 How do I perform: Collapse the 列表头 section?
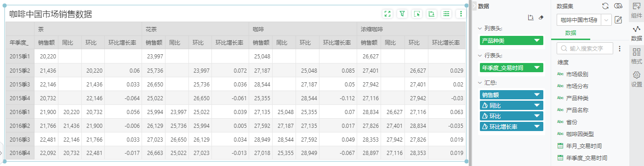[x=480, y=29]
